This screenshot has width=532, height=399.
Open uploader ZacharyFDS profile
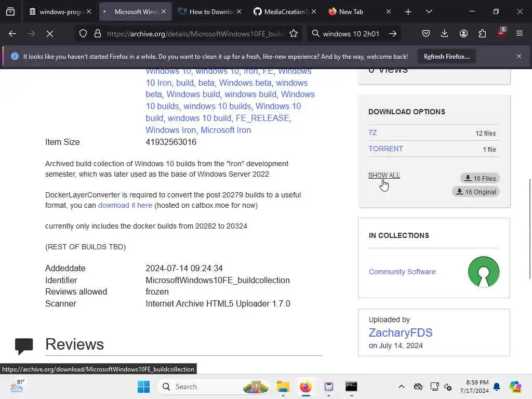tap(401, 332)
